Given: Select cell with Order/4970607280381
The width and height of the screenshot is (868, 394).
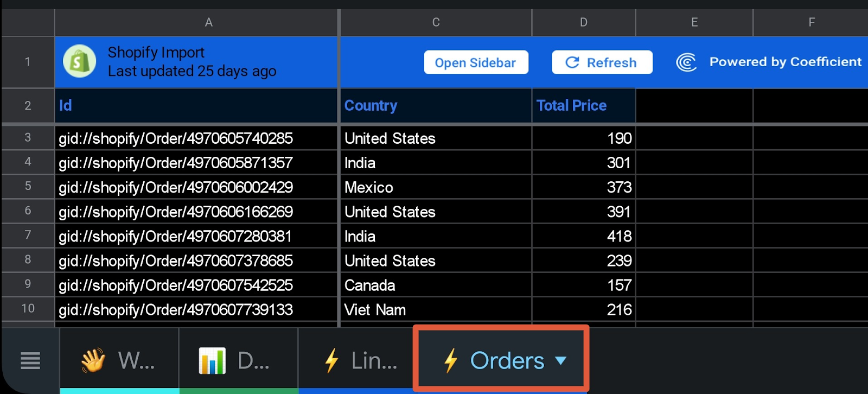Looking at the screenshot, I should tap(196, 236).
